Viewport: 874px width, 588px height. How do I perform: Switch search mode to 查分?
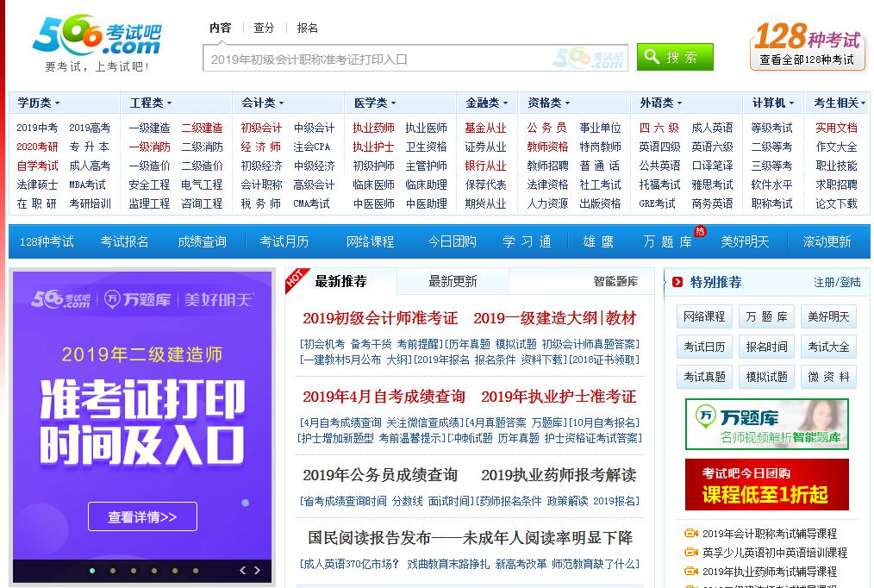tap(265, 28)
